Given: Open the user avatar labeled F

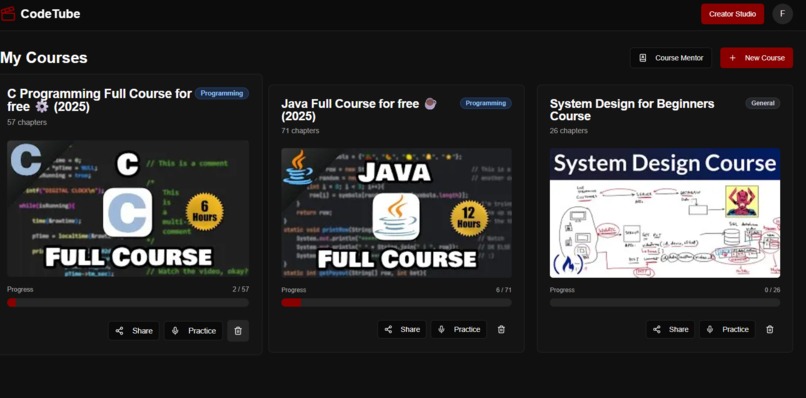Looking at the screenshot, I should pos(782,14).
